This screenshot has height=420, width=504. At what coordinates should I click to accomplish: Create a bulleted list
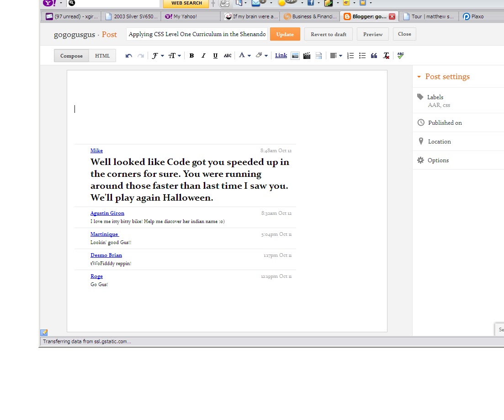(x=362, y=56)
